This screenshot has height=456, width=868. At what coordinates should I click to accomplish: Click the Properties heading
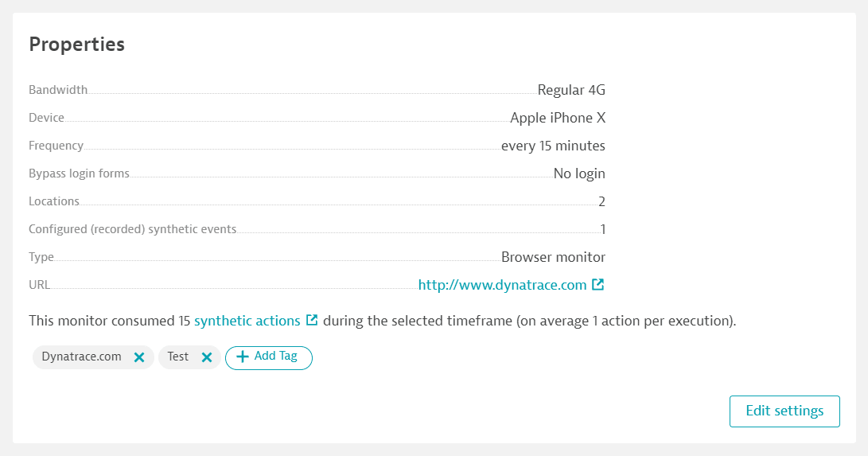click(77, 45)
